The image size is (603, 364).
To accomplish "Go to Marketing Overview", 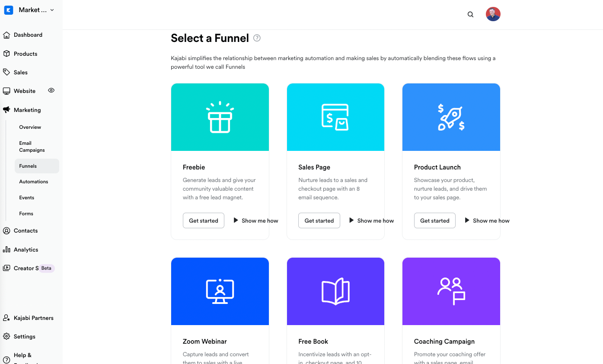I will [30, 127].
